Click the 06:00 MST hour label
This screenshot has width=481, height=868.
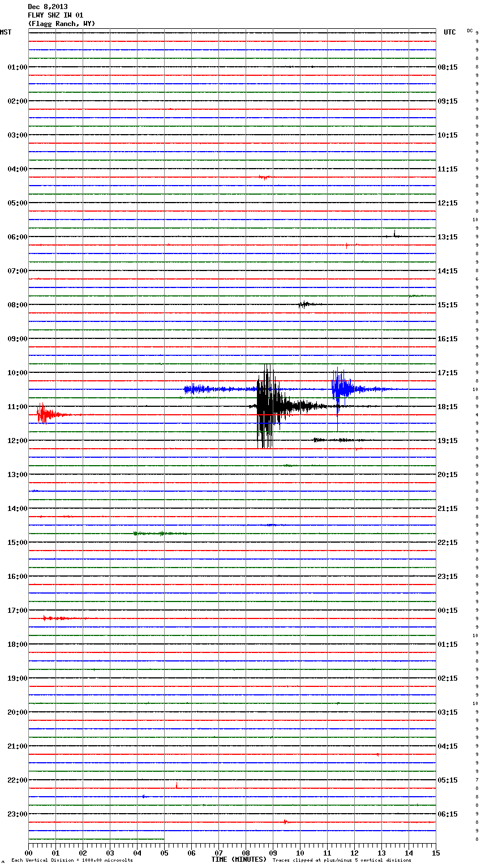[x=17, y=237]
